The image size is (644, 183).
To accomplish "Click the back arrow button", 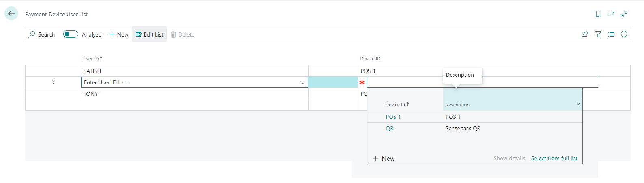I will click(11, 13).
